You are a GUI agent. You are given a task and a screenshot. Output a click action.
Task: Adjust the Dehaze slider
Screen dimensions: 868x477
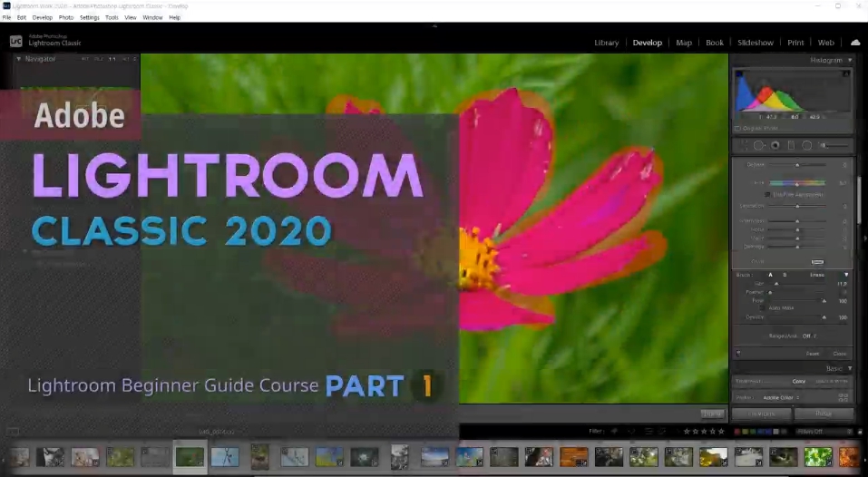(x=797, y=165)
